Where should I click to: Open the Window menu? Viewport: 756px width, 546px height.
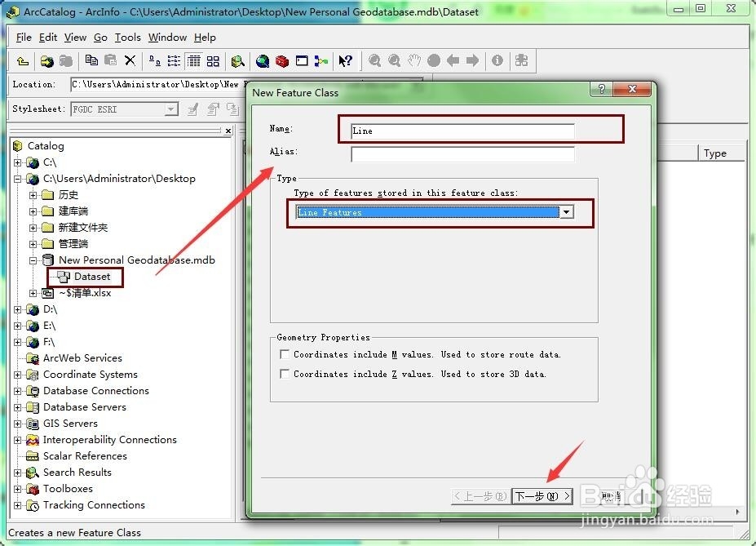[167, 38]
